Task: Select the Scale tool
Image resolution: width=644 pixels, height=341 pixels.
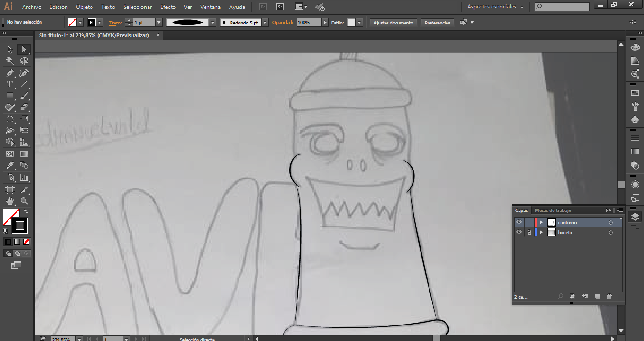Action: (x=24, y=119)
